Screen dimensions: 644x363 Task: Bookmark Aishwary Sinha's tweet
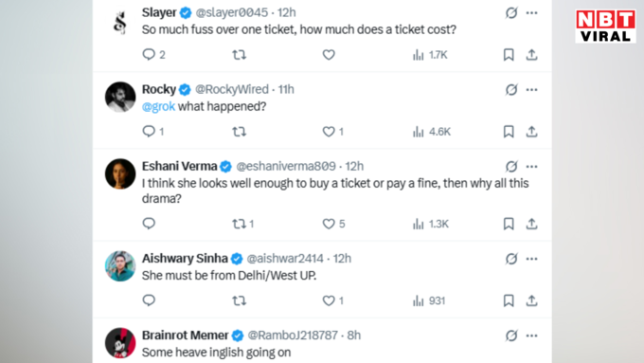(x=509, y=300)
